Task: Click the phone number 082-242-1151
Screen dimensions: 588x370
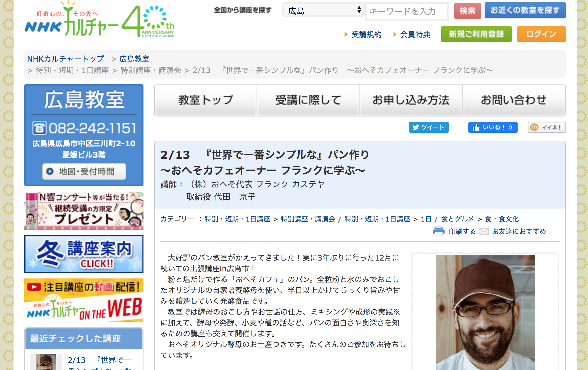Action: click(x=92, y=128)
